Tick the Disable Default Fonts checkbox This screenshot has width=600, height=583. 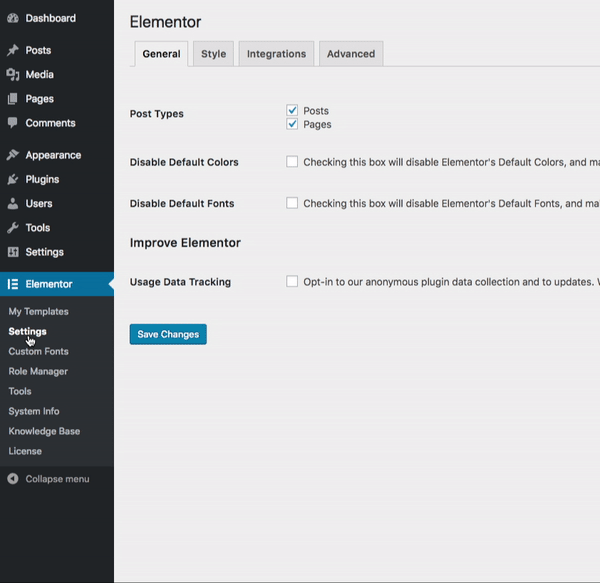pos(292,203)
